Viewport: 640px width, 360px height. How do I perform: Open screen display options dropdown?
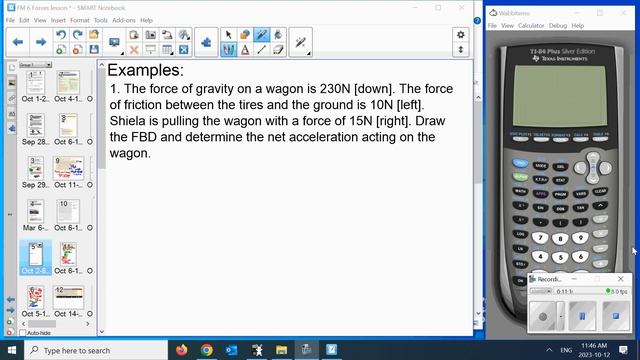click(x=115, y=43)
